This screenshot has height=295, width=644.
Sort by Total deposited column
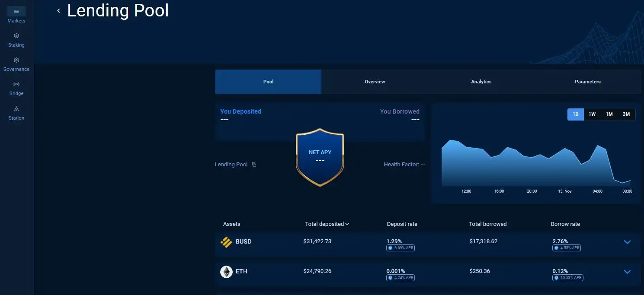point(327,224)
